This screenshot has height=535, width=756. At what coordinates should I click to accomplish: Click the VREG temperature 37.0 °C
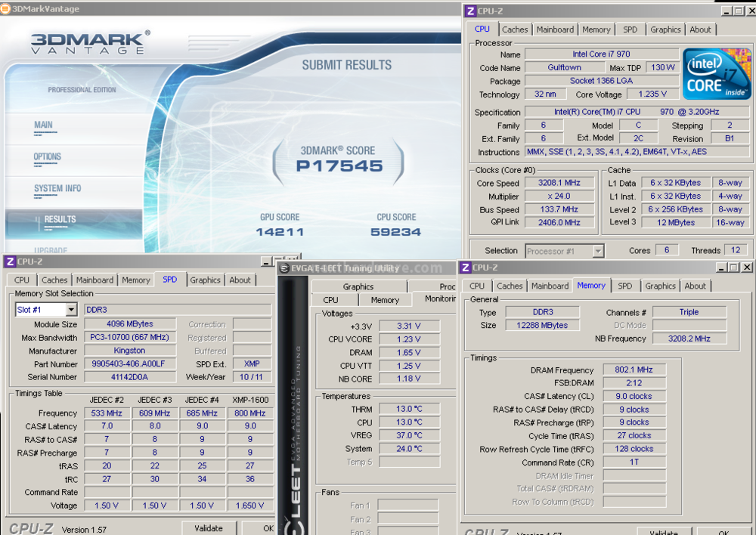(409, 435)
